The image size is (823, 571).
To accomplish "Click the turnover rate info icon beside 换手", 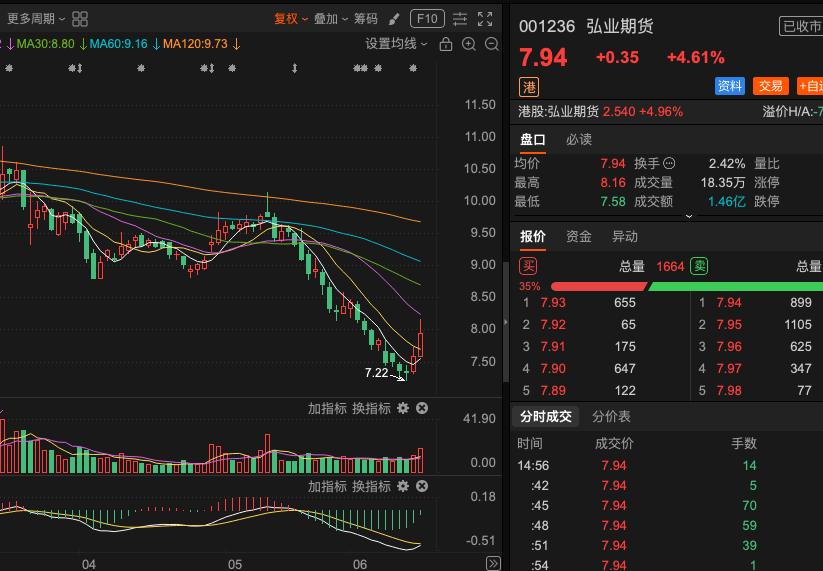I will 669,164.
